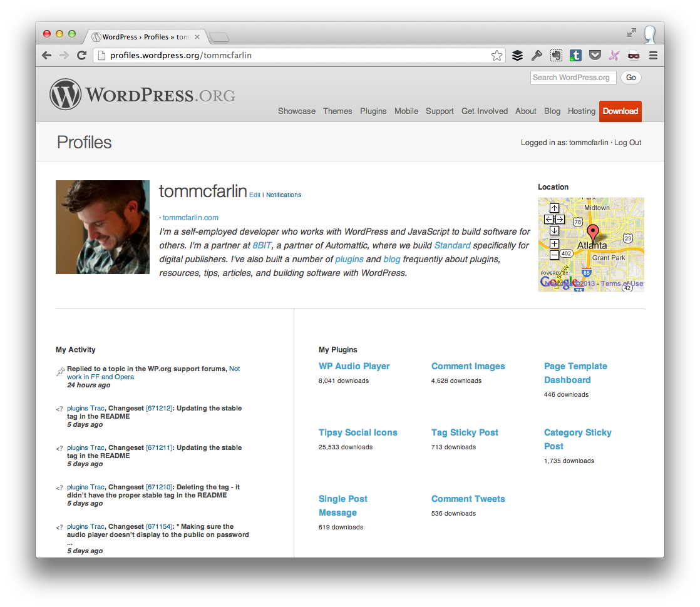This screenshot has height=607, width=700.
Task: Open the WP Audio Player plugin link
Action: [x=354, y=366]
